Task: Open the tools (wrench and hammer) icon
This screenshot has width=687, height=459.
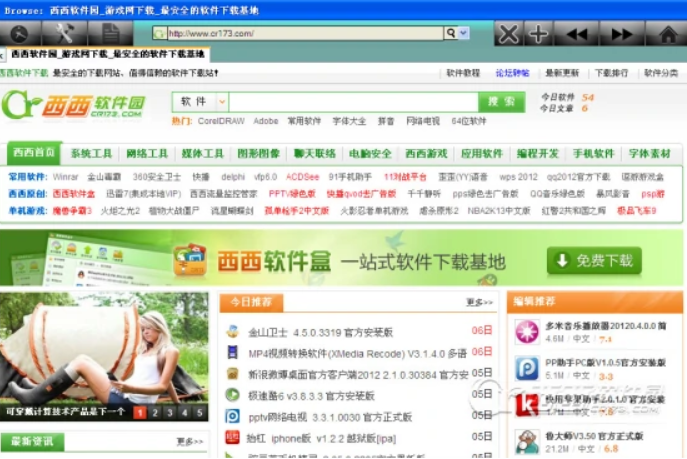Action: coord(64,34)
